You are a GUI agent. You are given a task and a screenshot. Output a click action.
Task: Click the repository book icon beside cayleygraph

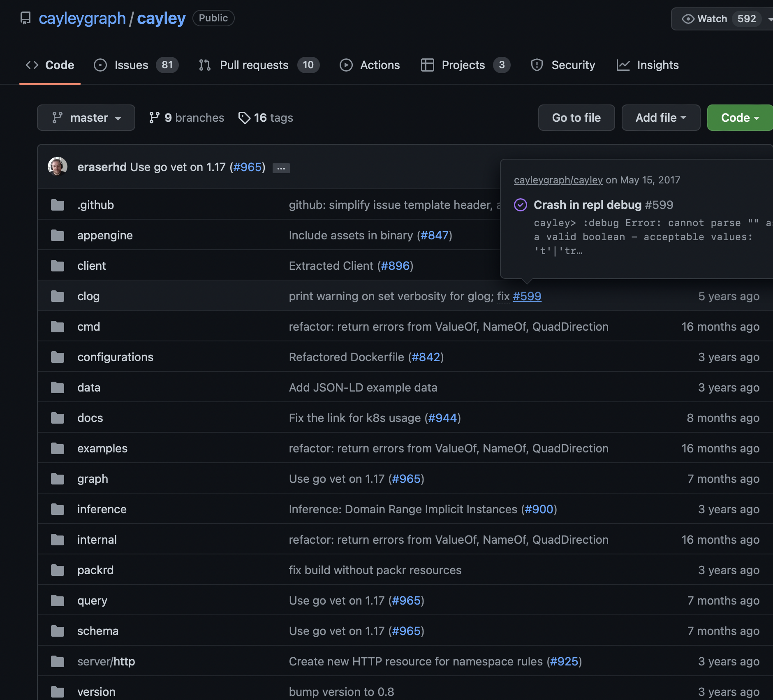tap(25, 18)
